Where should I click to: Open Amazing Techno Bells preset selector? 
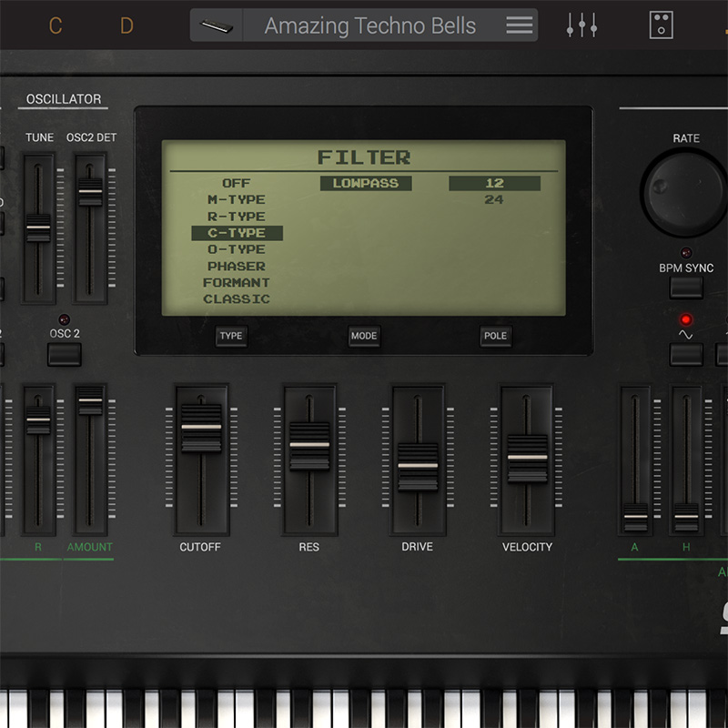coord(369,25)
